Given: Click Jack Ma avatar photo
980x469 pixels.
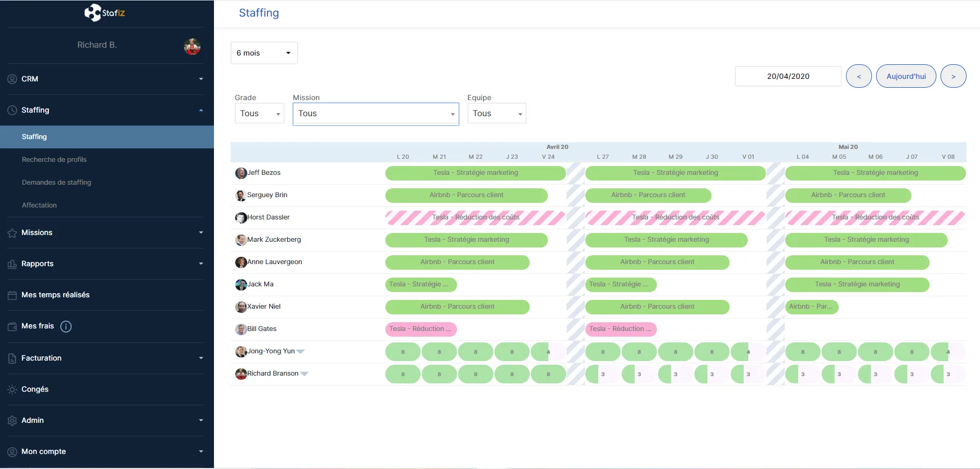Looking at the screenshot, I should click(241, 285).
